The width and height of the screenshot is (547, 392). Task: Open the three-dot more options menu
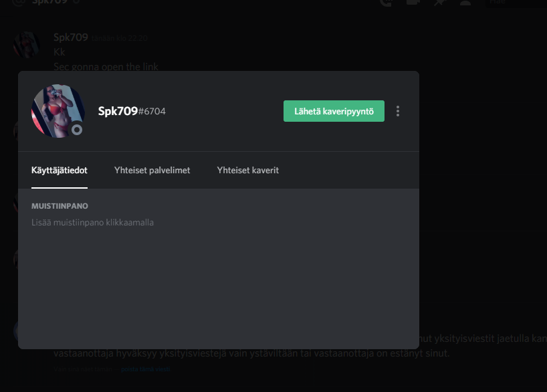pos(398,111)
